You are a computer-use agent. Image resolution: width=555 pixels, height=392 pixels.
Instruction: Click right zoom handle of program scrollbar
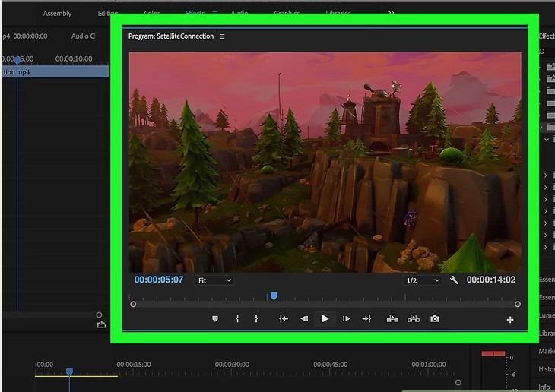tap(518, 305)
